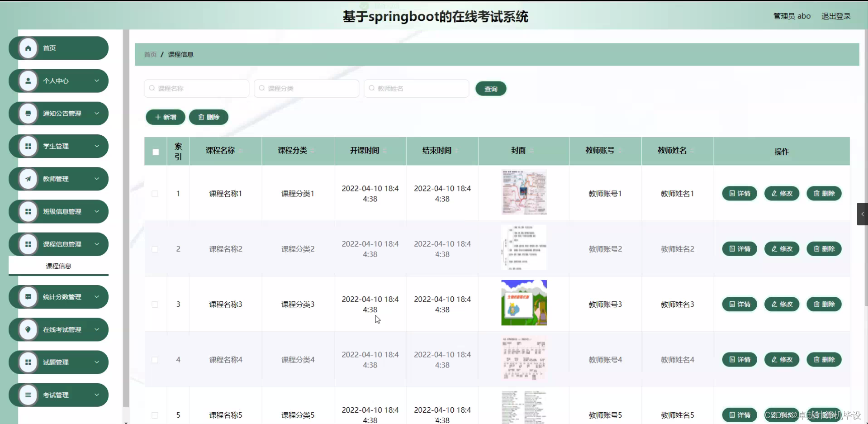This screenshot has width=868, height=424.
Task: Check the row 1 课程名称1 checkbox
Action: coord(155,194)
